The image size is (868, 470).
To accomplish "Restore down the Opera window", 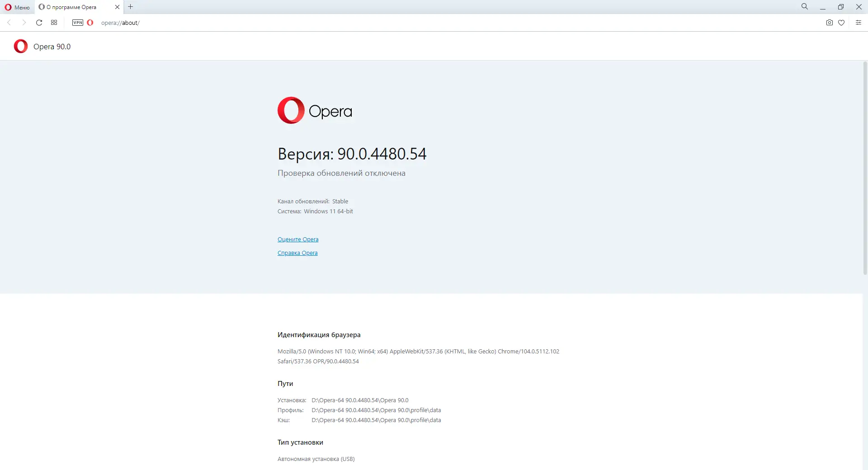I will (841, 7).
